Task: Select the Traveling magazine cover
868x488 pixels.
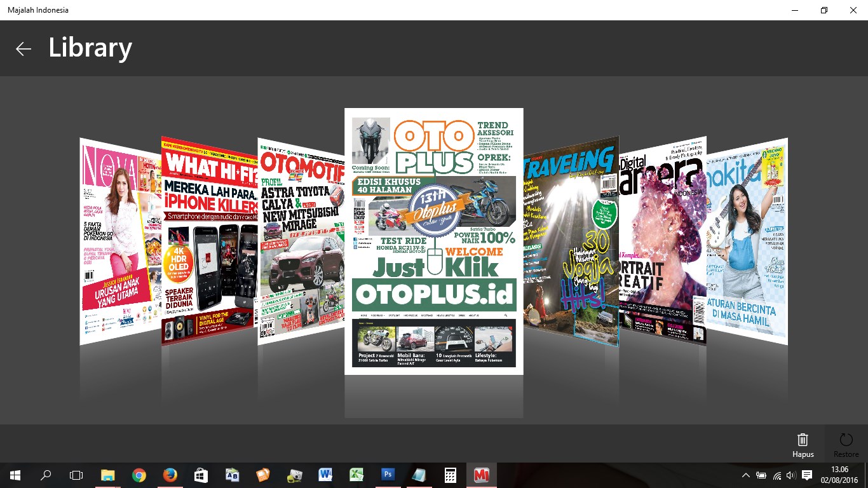Action: click(x=571, y=241)
